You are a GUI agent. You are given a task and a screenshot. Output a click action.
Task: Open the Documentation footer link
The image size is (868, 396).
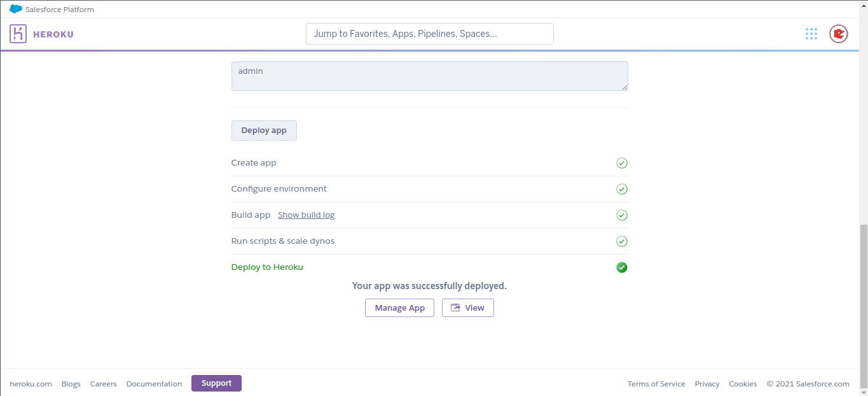pos(155,384)
